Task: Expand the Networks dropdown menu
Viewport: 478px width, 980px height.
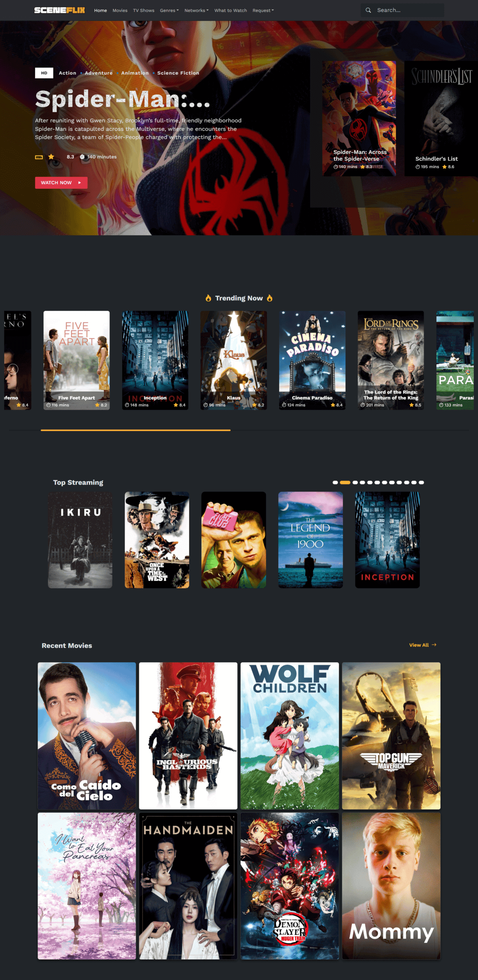Action: tap(196, 10)
